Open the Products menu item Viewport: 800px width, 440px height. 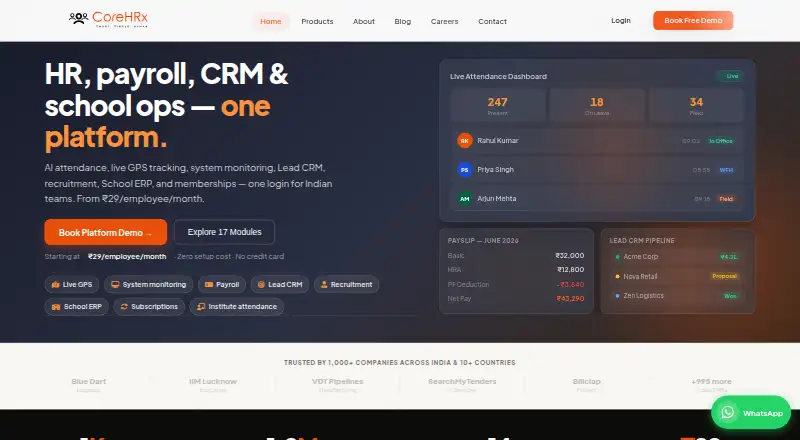[x=317, y=21]
